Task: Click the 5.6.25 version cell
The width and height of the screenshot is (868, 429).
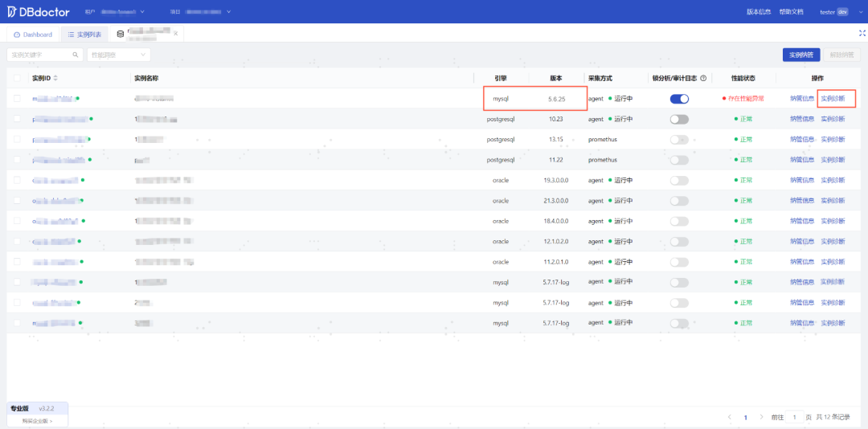Action: tap(556, 99)
